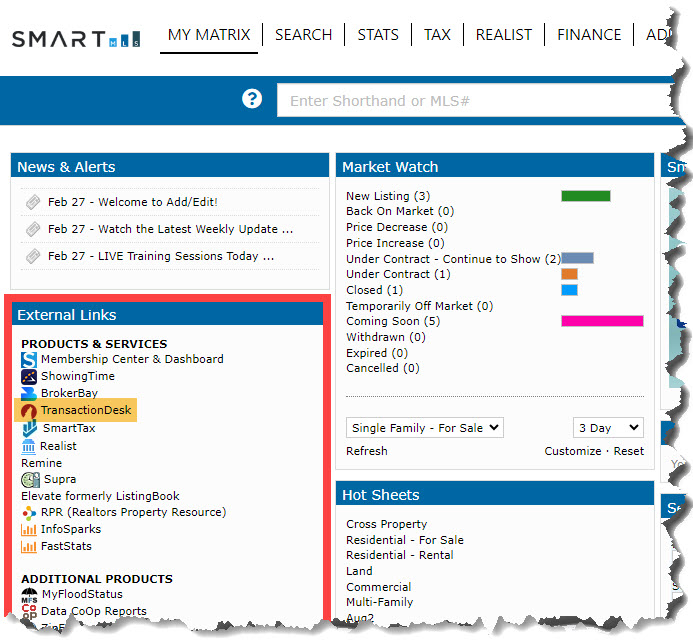Click Refresh in Market Watch
The width and height of the screenshot is (693, 643).
367,452
